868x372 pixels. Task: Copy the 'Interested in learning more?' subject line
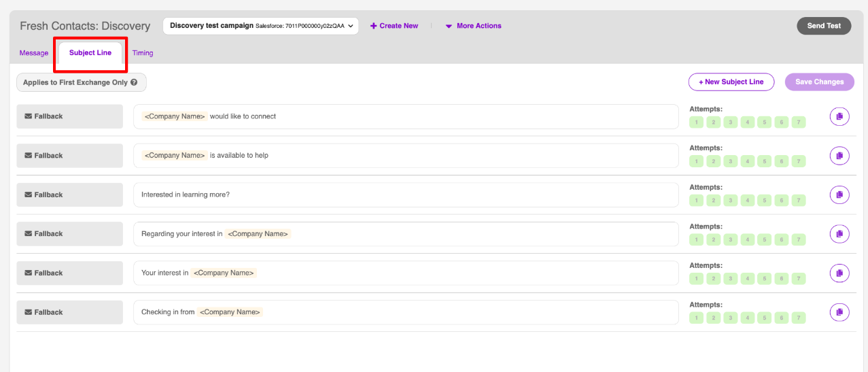(x=839, y=195)
